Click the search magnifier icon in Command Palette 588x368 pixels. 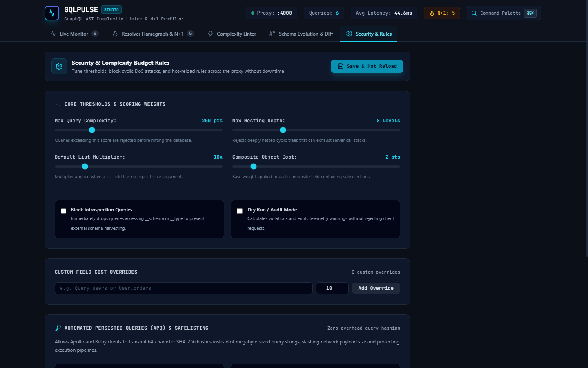474,13
